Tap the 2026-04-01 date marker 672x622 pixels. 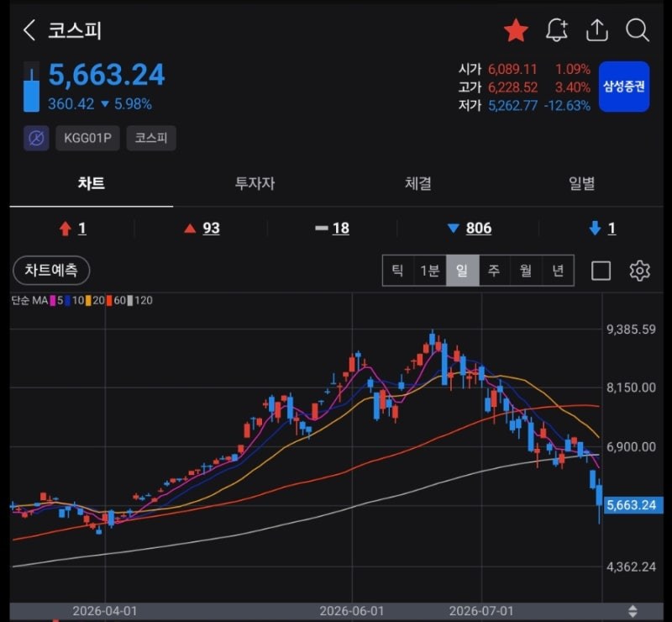(x=105, y=611)
